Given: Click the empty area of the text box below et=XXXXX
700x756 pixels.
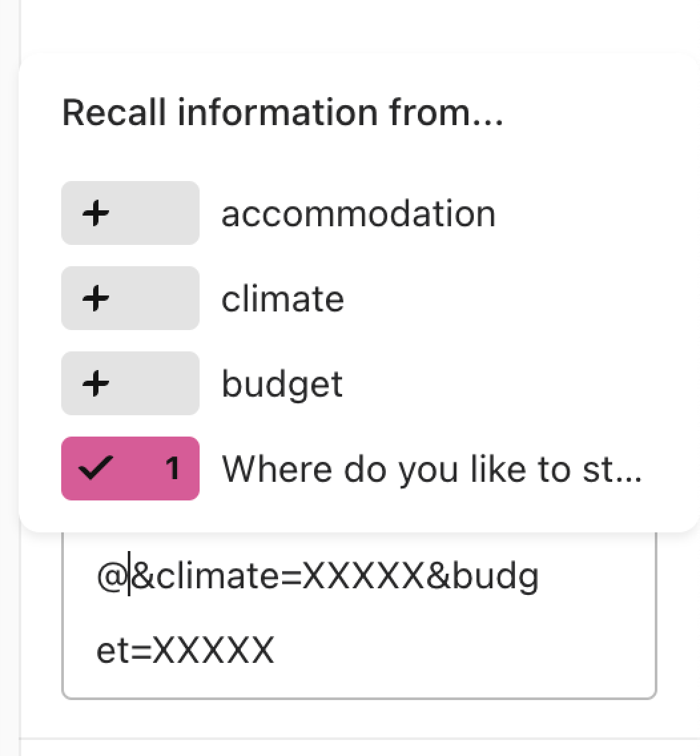Looking at the screenshot, I should [359, 683].
